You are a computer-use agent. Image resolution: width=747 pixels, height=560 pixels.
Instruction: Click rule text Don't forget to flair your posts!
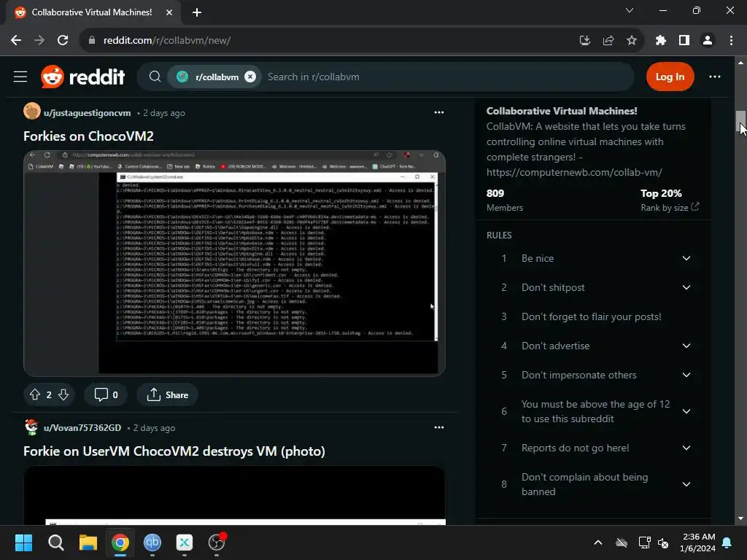click(591, 316)
